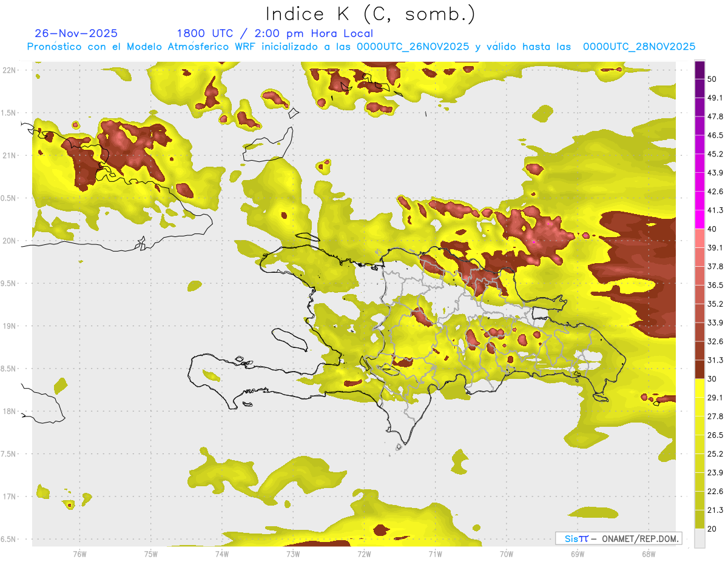Click longitude axis label '72W'
728x562 pixels.
[364, 554]
